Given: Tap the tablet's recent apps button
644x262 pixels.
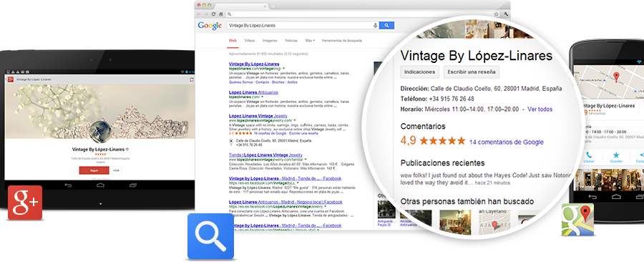Looking at the screenshot, I should point(132,185).
